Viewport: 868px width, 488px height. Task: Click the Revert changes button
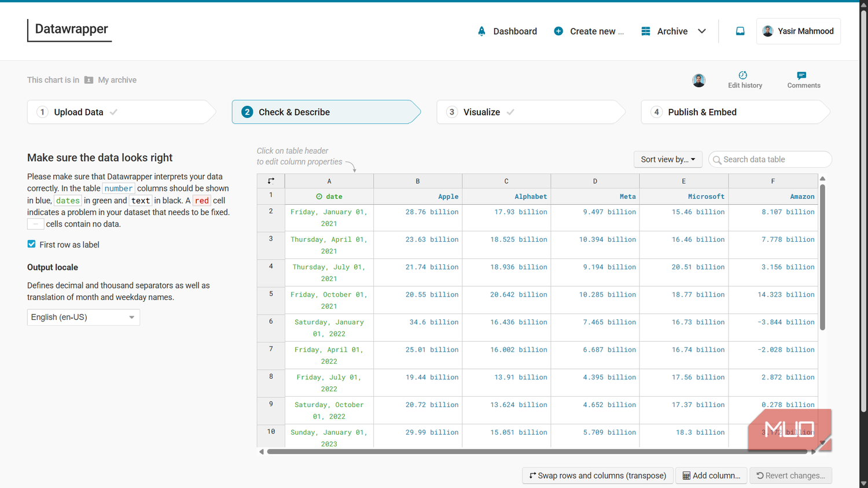791,475
